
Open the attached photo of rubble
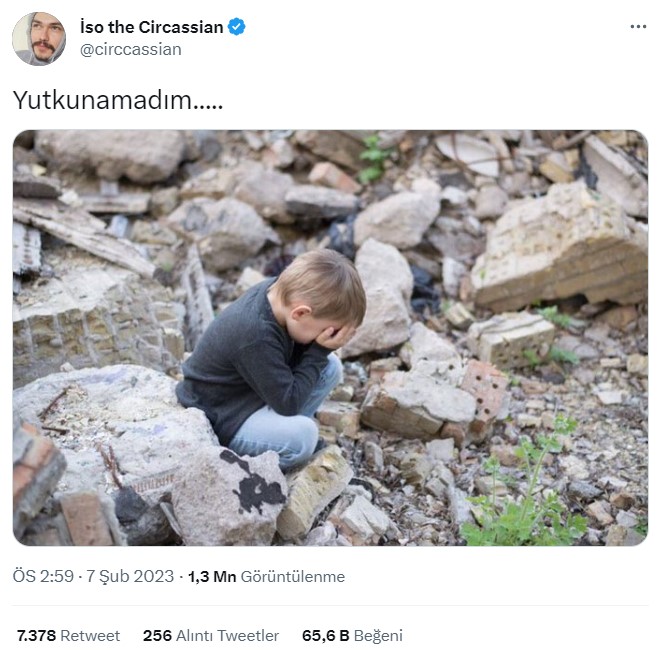(x=329, y=337)
